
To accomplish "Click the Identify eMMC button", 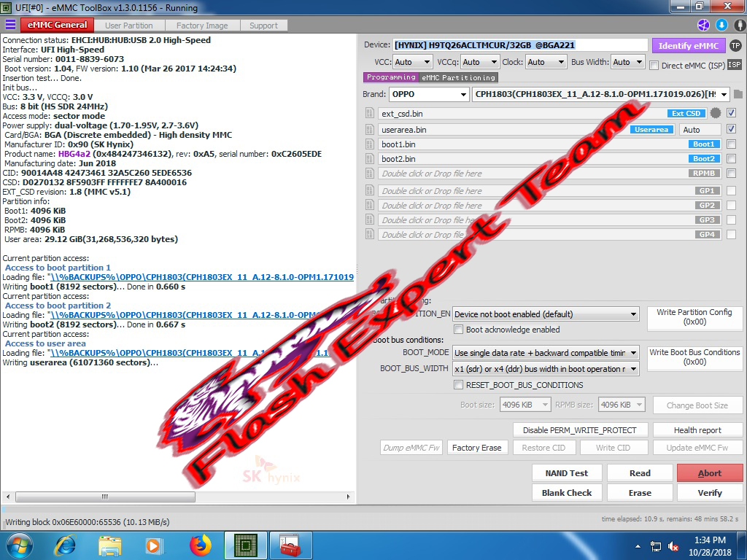I will coord(689,46).
